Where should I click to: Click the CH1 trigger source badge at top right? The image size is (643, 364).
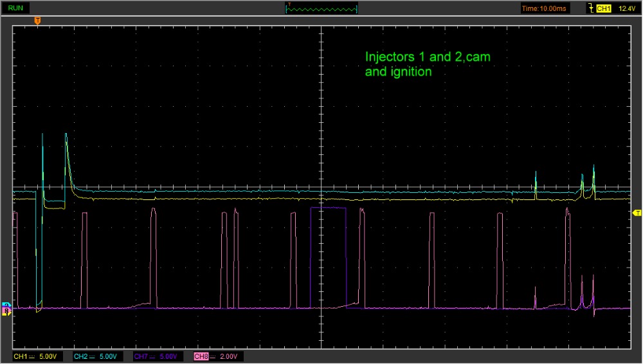pyautogui.click(x=604, y=8)
